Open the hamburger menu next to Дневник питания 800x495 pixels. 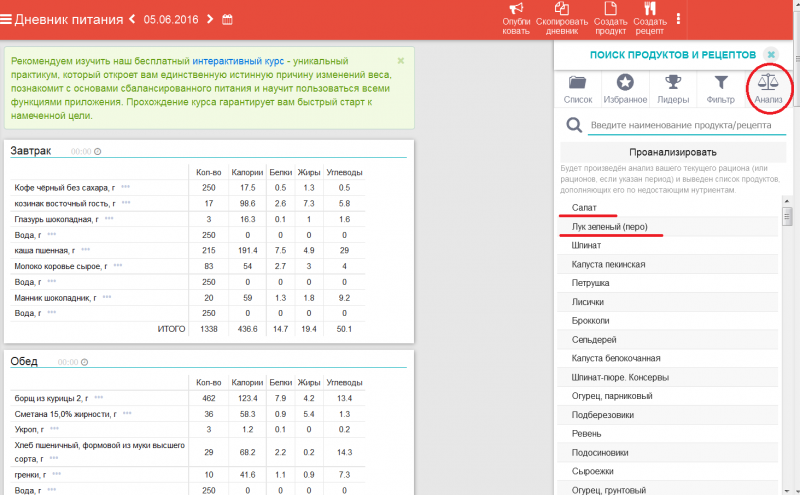pos(7,19)
